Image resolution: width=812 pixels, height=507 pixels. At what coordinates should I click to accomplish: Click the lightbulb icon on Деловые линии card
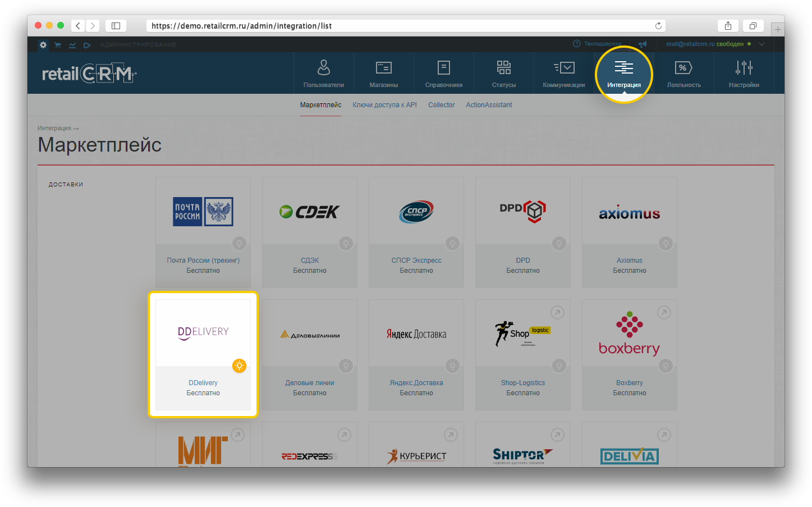click(346, 366)
